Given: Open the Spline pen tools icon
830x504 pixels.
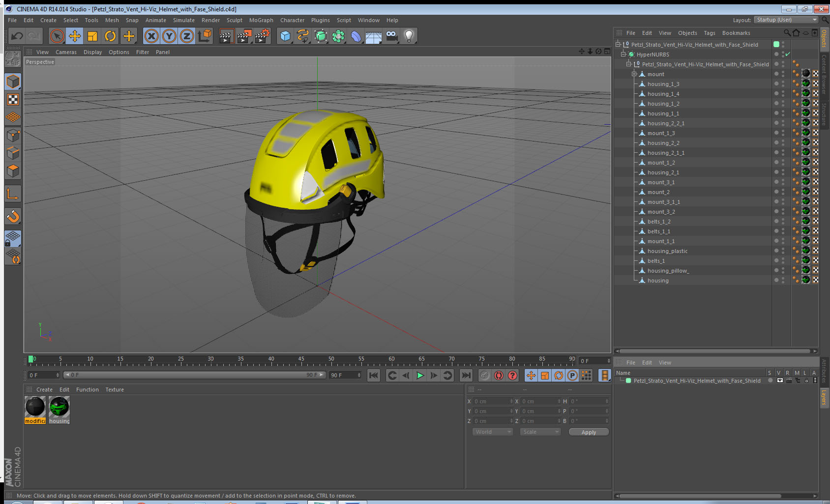Looking at the screenshot, I should tap(303, 36).
